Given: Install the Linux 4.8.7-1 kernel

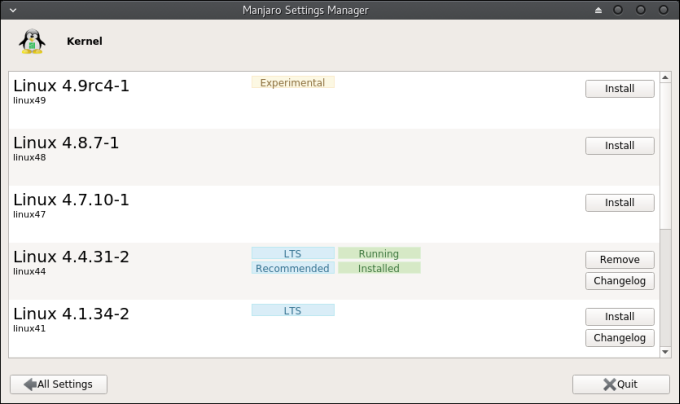Looking at the screenshot, I should (x=619, y=146).
